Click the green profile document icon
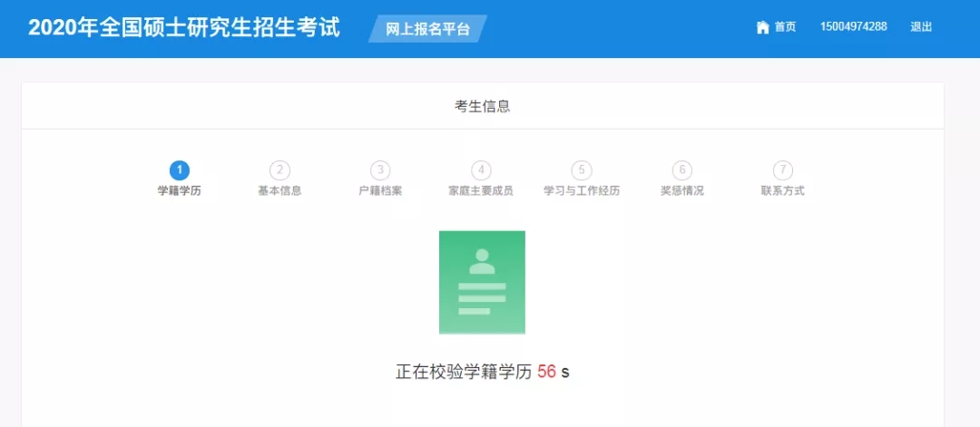The width and height of the screenshot is (980, 427). pyautogui.click(x=482, y=282)
